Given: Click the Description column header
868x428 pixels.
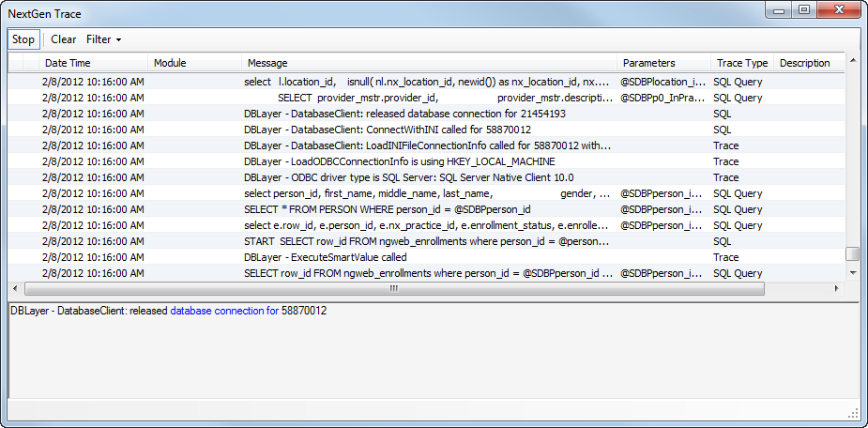Looking at the screenshot, I should click(809, 63).
